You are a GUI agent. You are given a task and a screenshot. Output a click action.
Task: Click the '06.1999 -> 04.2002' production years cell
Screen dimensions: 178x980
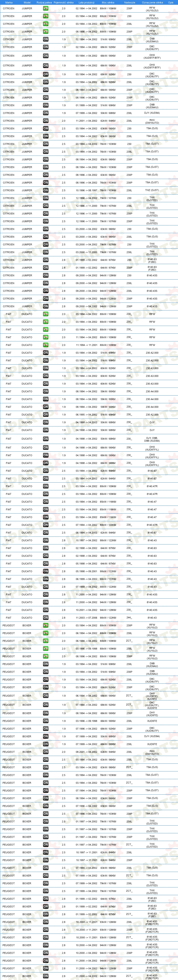86,579
